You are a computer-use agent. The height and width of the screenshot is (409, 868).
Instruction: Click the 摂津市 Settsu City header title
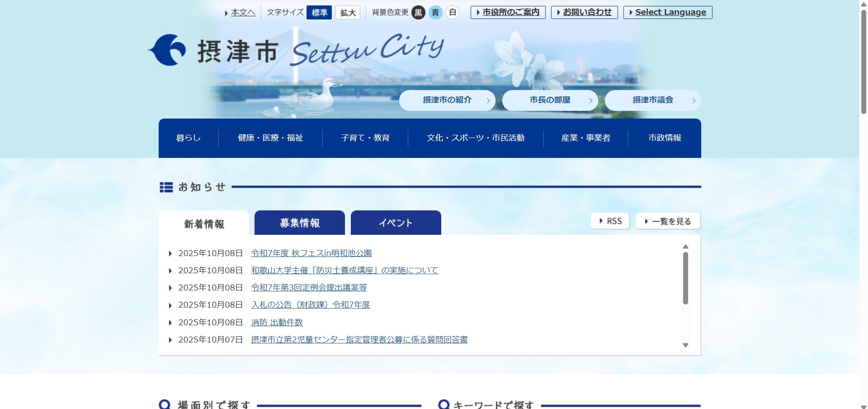[321, 50]
